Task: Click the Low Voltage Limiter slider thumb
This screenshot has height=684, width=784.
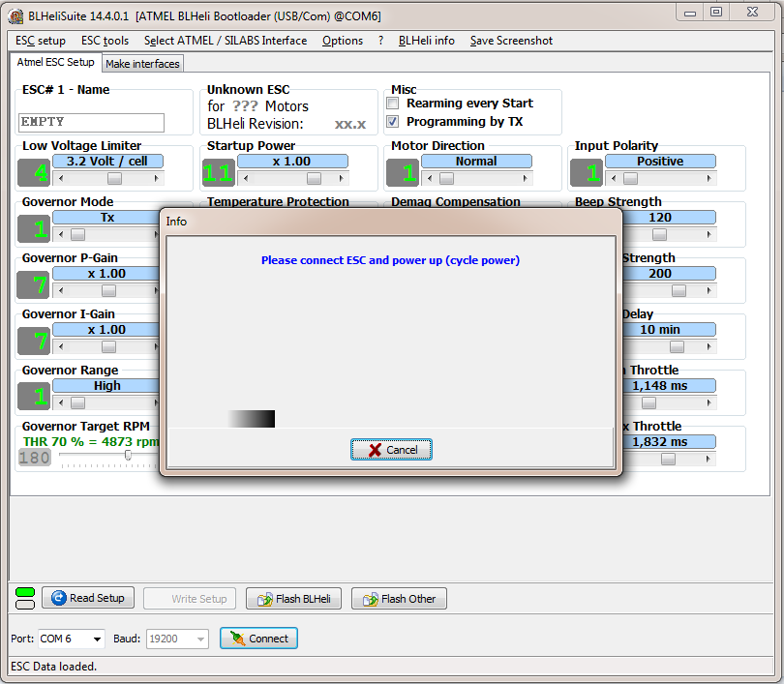Action: 114,178
